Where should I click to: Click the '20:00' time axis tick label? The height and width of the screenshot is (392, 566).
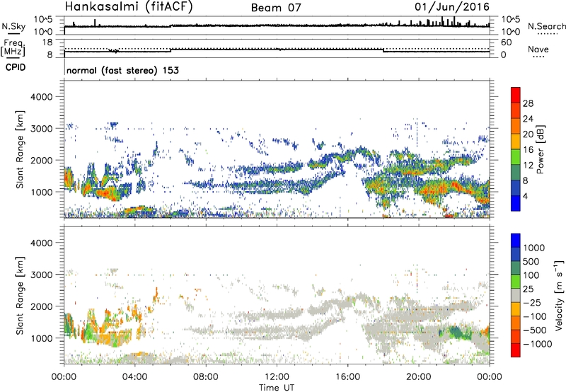coord(419,377)
